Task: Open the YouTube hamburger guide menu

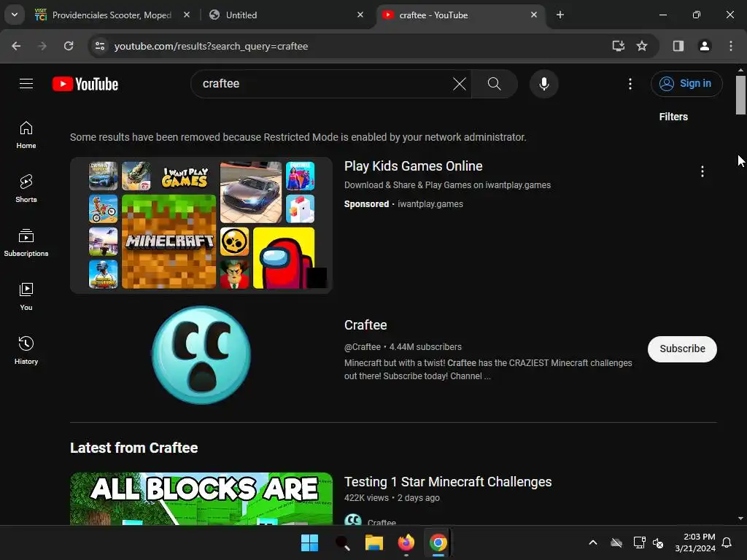Action: 26,84
